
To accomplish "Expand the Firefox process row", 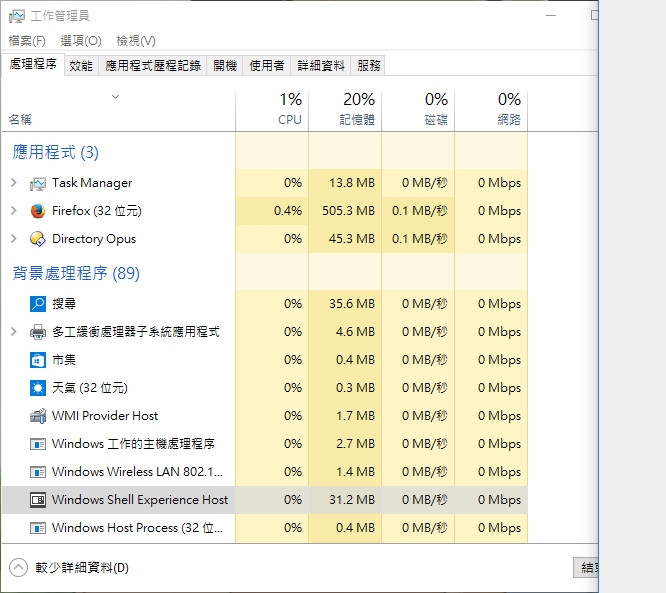I will [x=14, y=211].
